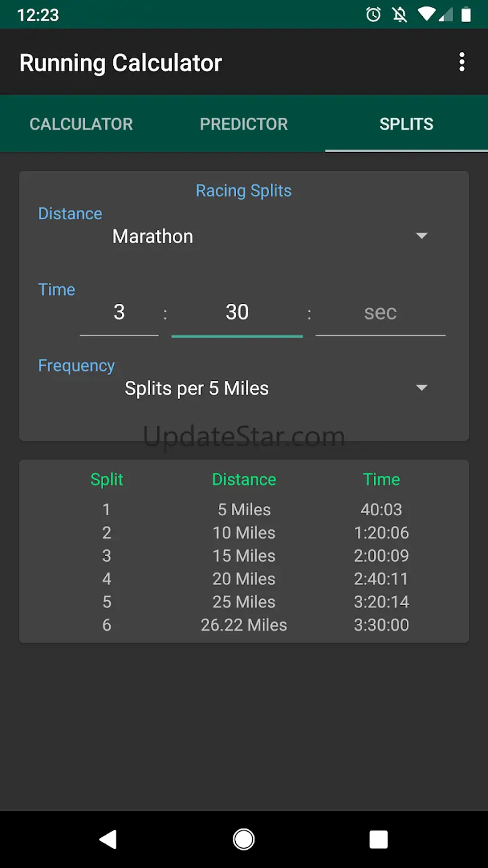Focus the empty sec input field
This screenshot has width=488, height=868.
coord(380,312)
